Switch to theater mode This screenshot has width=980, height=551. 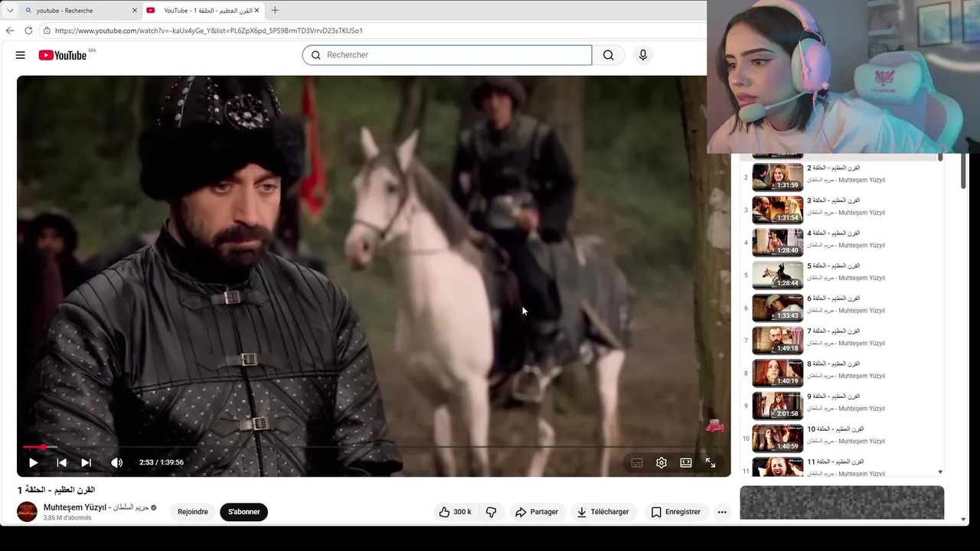coord(686,462)
